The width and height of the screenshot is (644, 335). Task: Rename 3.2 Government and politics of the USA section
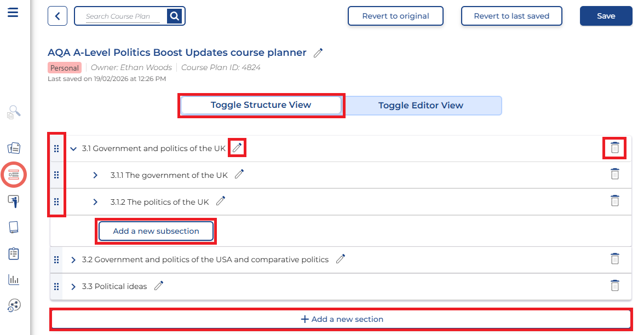point(341,259)
